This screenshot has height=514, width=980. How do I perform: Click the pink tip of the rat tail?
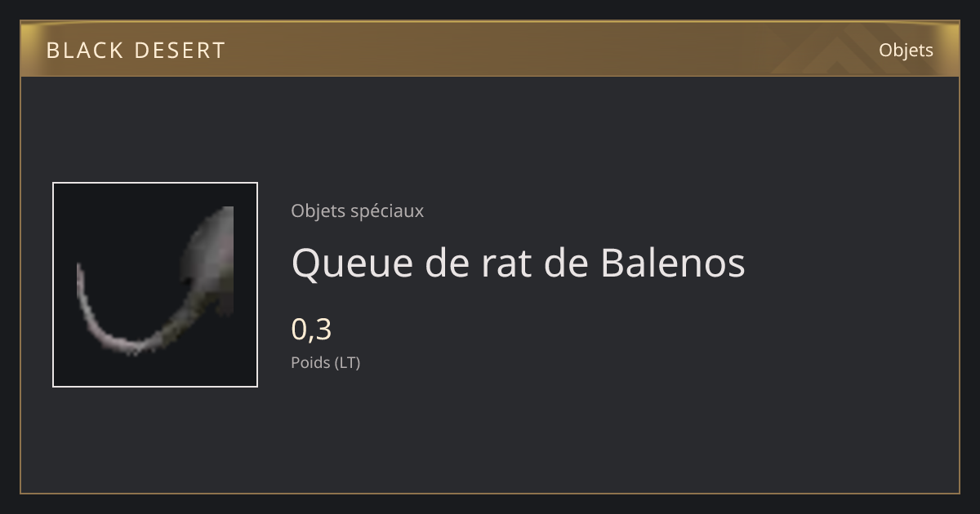point(81,281)
